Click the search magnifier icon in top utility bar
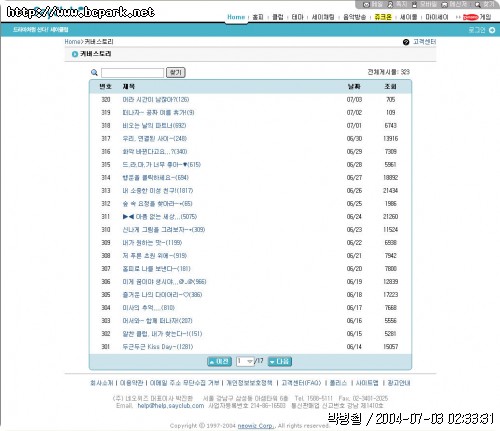Viewport: 500px width, 431px height. coord(478,5)
